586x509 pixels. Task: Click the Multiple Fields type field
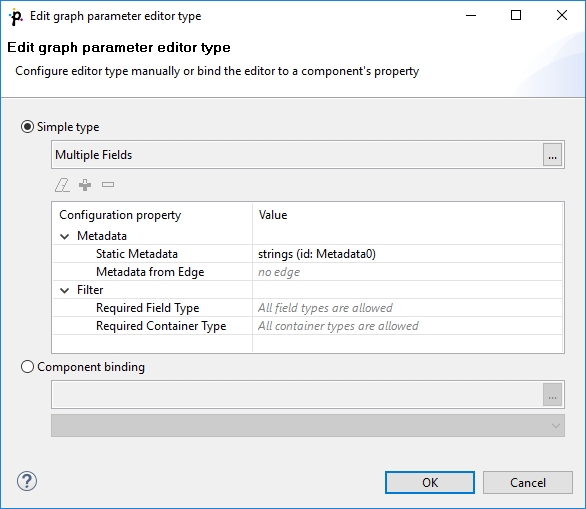(297, 155)
